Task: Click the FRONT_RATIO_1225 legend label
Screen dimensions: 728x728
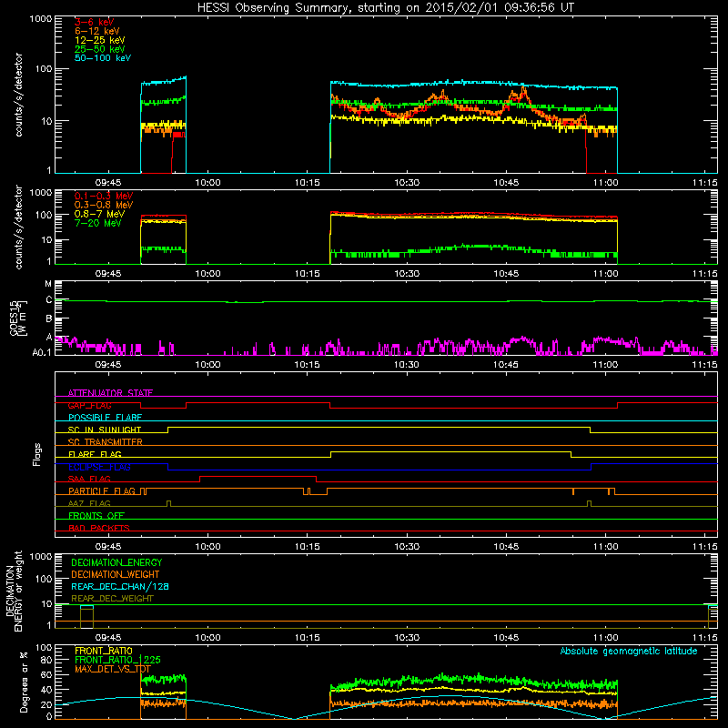Action: [x=117, y=660]
